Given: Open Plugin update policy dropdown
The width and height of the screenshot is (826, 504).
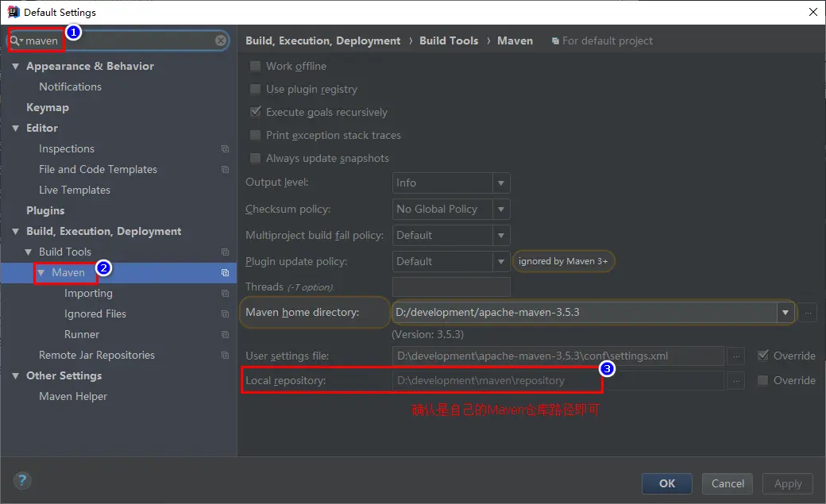Looking at the screenshot, I should (501, 261).
